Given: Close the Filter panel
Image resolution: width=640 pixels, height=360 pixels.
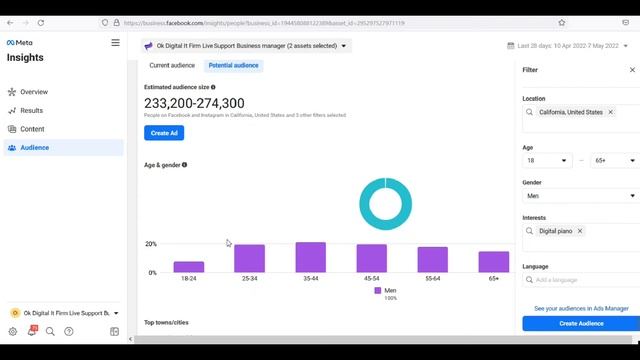Looking at the screenshot, I should pyautogui.click(x=632, y=70).
